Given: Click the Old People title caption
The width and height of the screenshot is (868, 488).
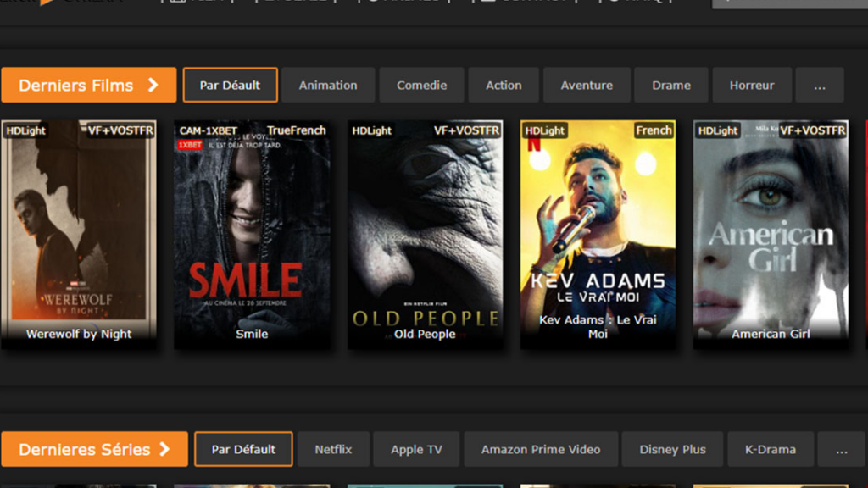Looking at the screenshot, I should point(426,334).
